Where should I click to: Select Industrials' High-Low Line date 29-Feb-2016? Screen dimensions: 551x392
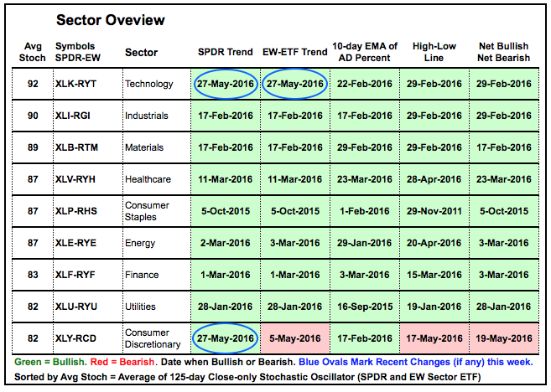[434, 116]
